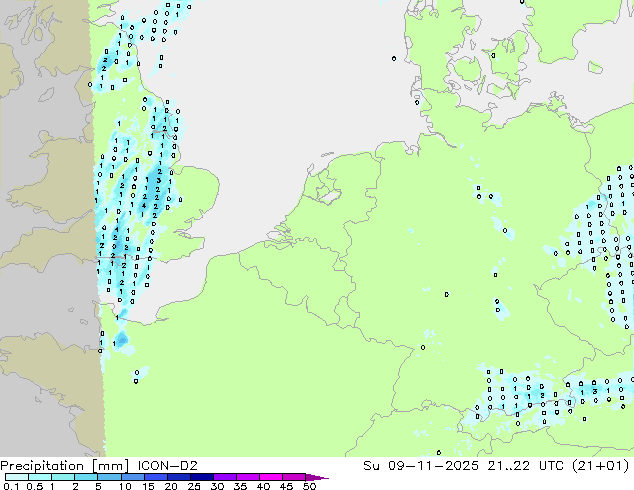Select the 40–45 mm magenta legend swatch
This screenshot has width=634, height=490.
pyautogui.click(x=270, y=477)
